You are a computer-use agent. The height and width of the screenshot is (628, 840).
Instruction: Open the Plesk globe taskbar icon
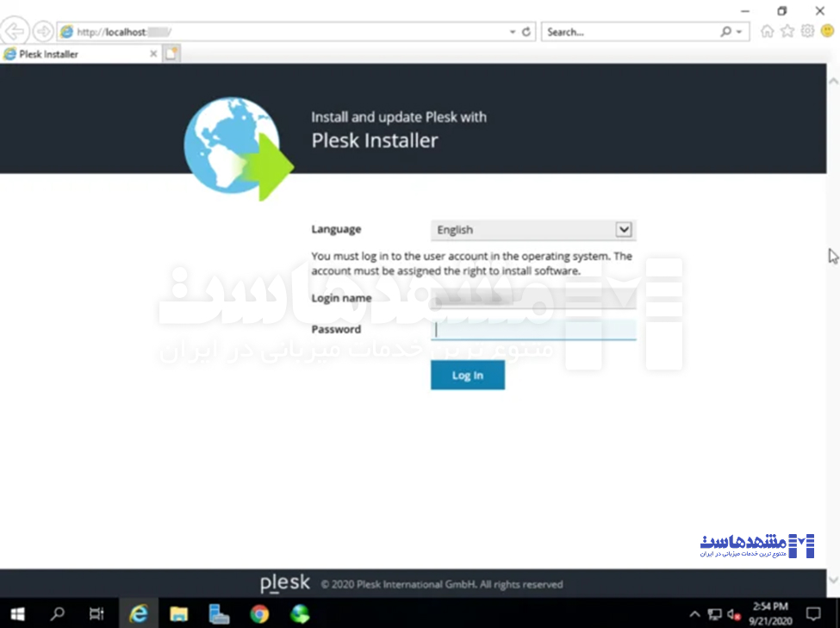[300, 613]
